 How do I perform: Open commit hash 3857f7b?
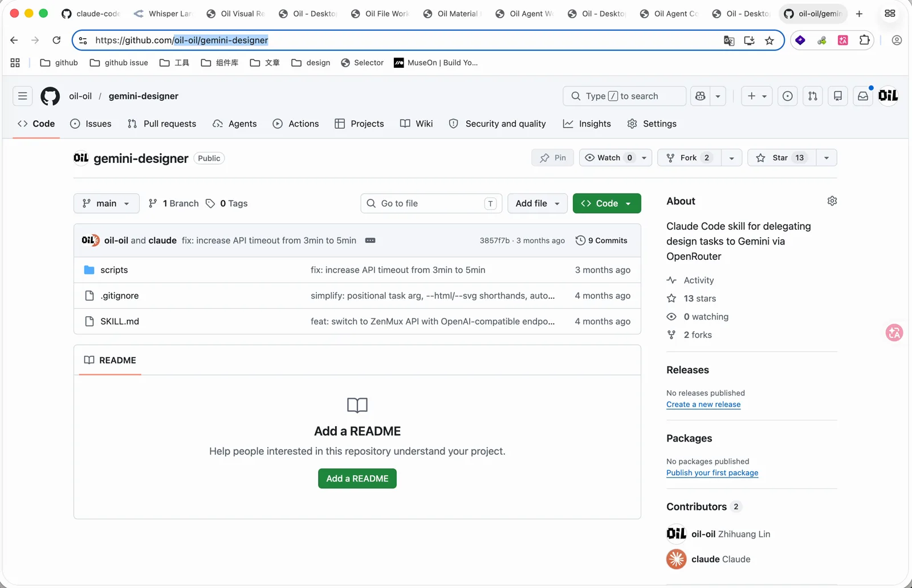coord(494,240)
